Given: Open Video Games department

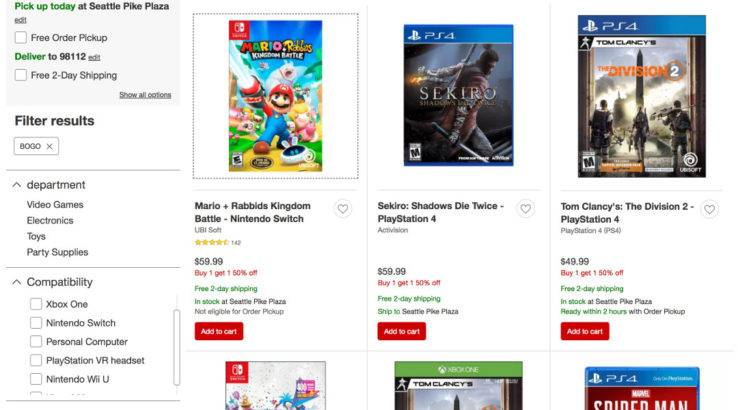Looking at the screenshot, I should [55, 204].
